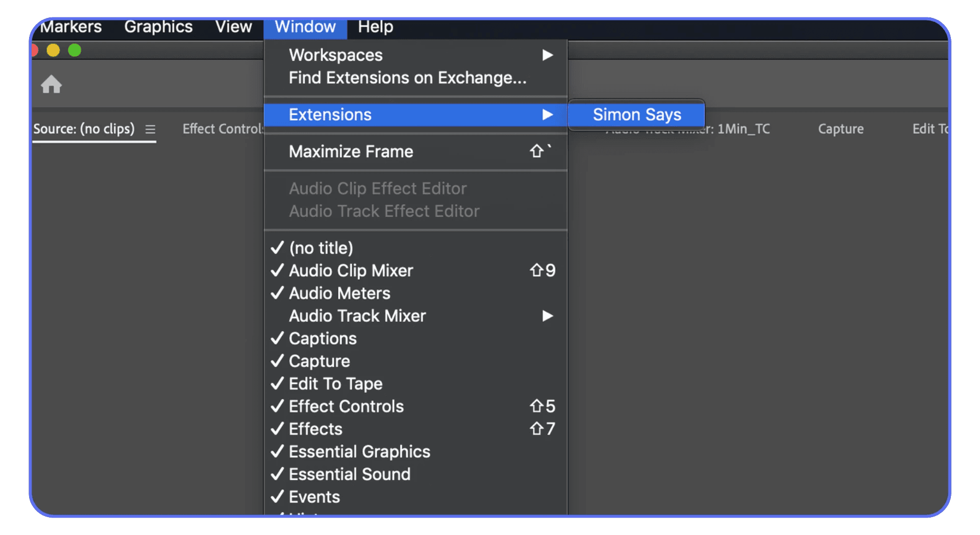Disable the Effects panel checkmark
980x535 pixels.
click(x=315, y=429)
